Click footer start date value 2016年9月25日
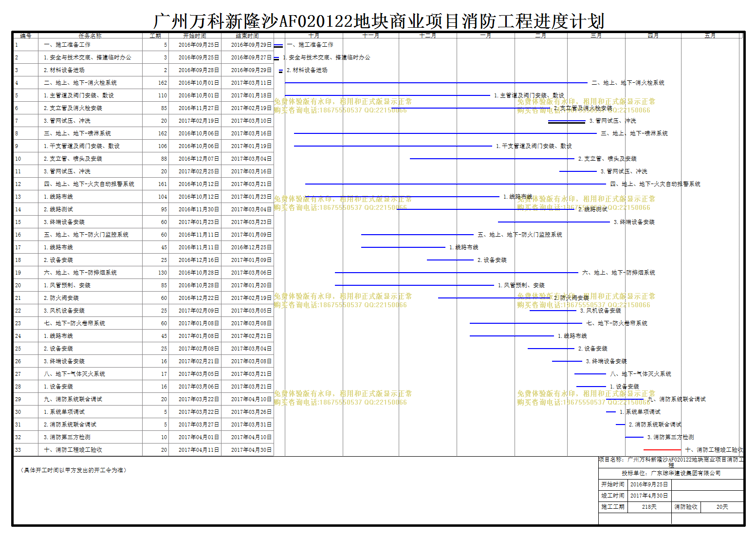Image resolution: width=756 pixels, height=537 pixels. tap(649, 484)
